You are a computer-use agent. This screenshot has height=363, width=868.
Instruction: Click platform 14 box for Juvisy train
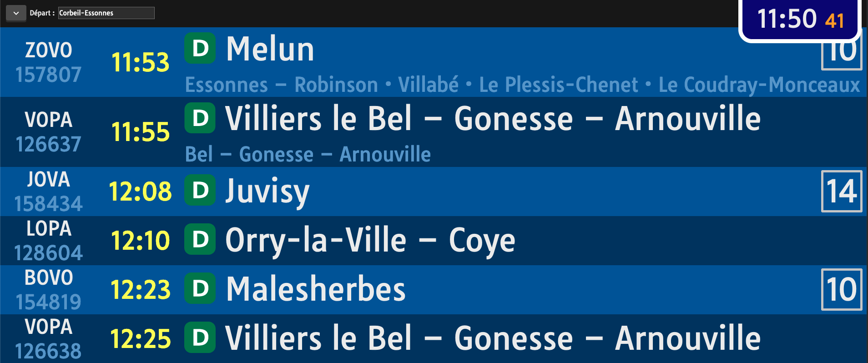[842, 191]
